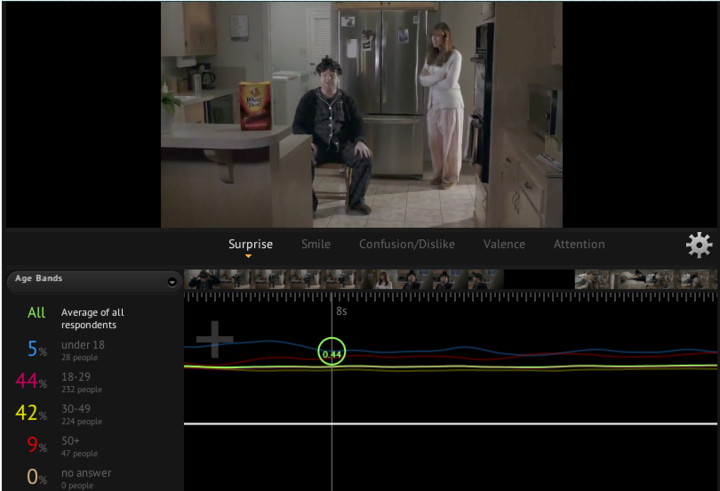
Task: Click 'Average of all respondents' label
Action: click(x=93, y=318)
